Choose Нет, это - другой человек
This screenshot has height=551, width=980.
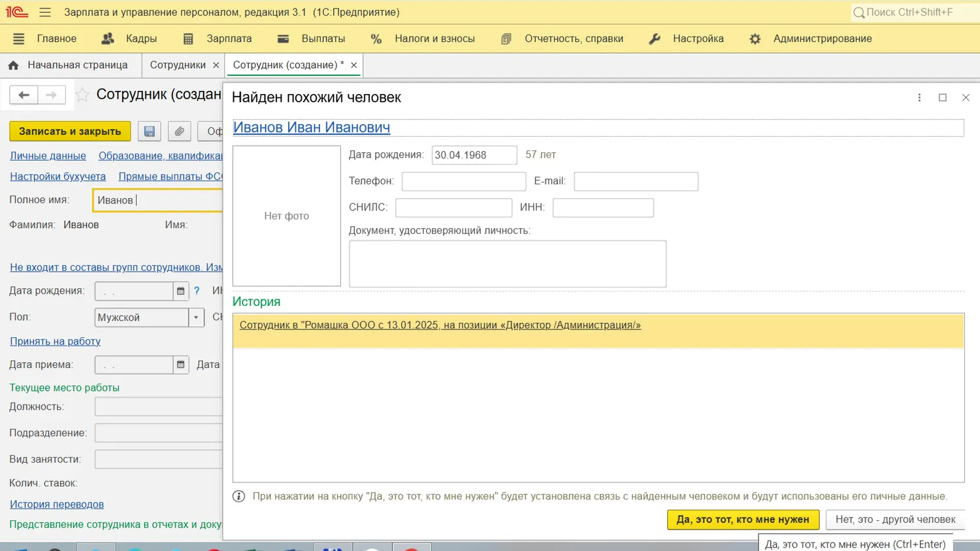[x=895, y=520]
